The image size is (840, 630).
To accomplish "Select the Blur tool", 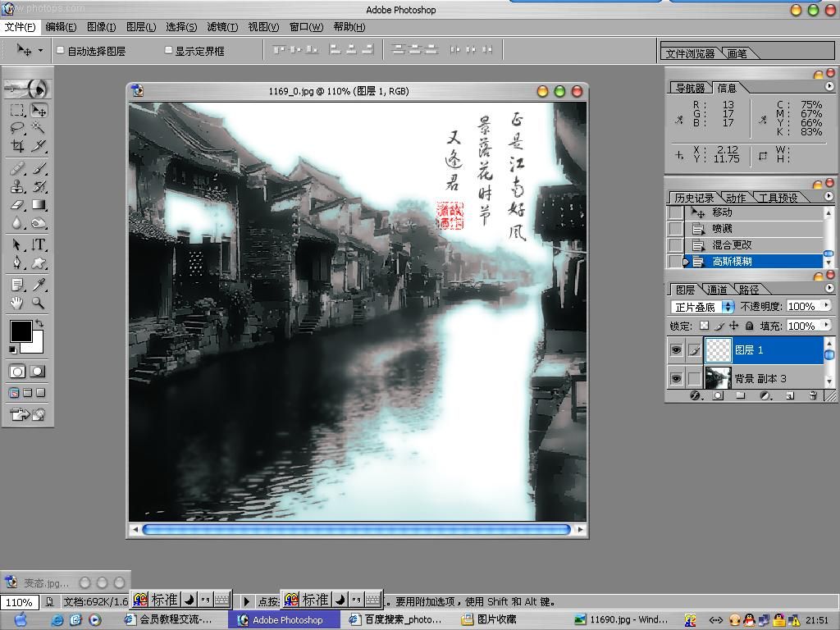I will pos(17,222).
